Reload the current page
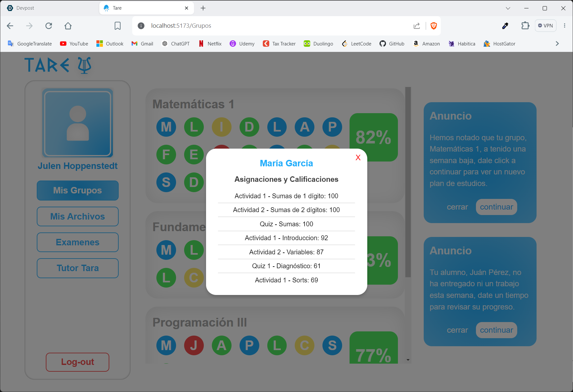The height and width of the screenshot is (392, 573). [49, 26]
